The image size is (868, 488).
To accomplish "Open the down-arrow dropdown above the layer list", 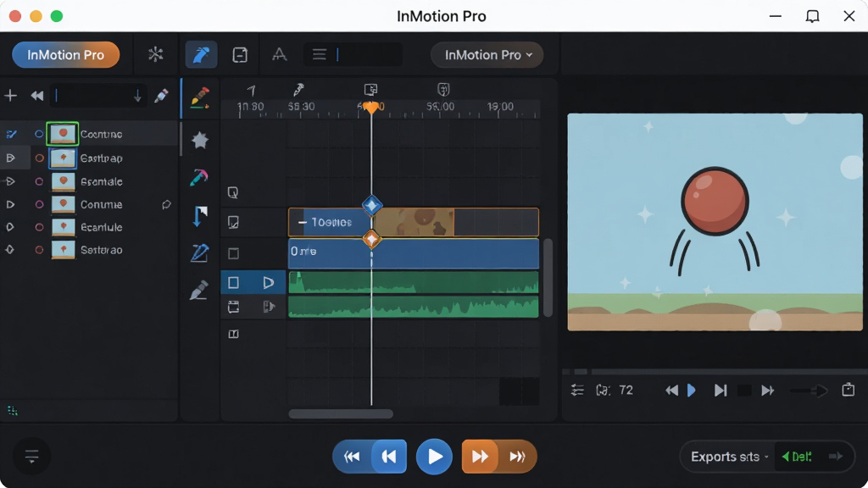I will click(137, 97).
